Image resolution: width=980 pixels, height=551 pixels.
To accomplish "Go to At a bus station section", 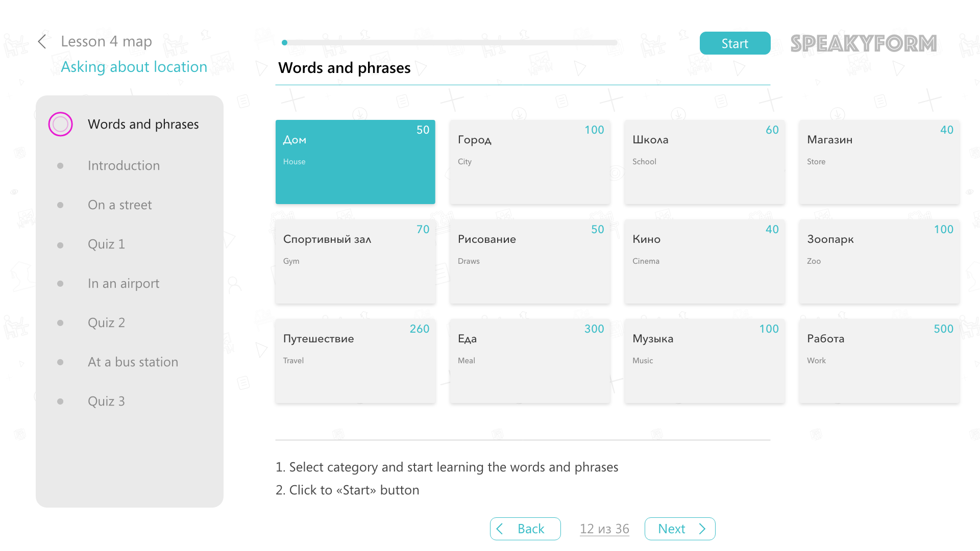I will click(133, 362).
